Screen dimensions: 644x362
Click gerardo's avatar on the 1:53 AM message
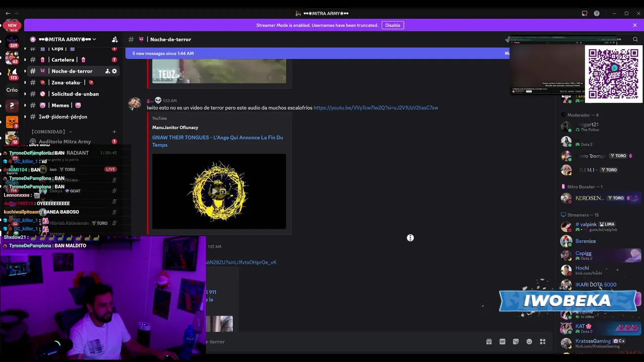[x=134, y=104]
